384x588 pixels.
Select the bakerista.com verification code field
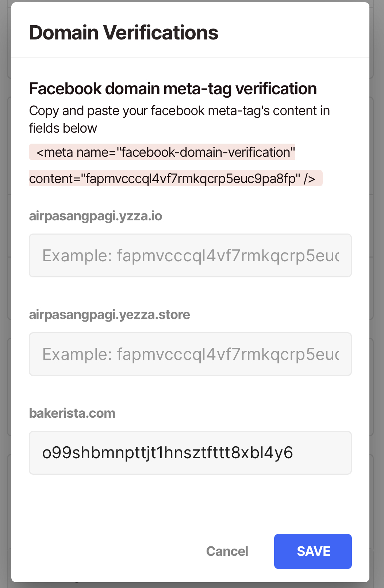pos(190,453)
